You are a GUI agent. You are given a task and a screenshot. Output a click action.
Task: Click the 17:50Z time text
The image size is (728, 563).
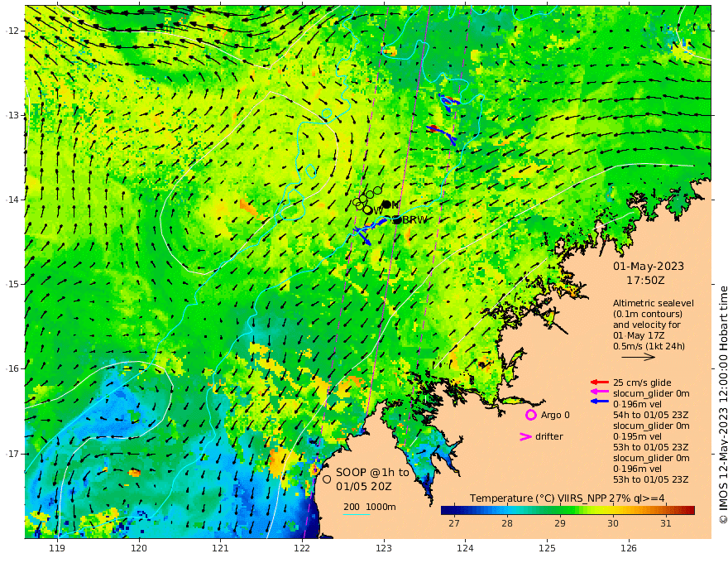pyautogui.click(x=645, y=281)
